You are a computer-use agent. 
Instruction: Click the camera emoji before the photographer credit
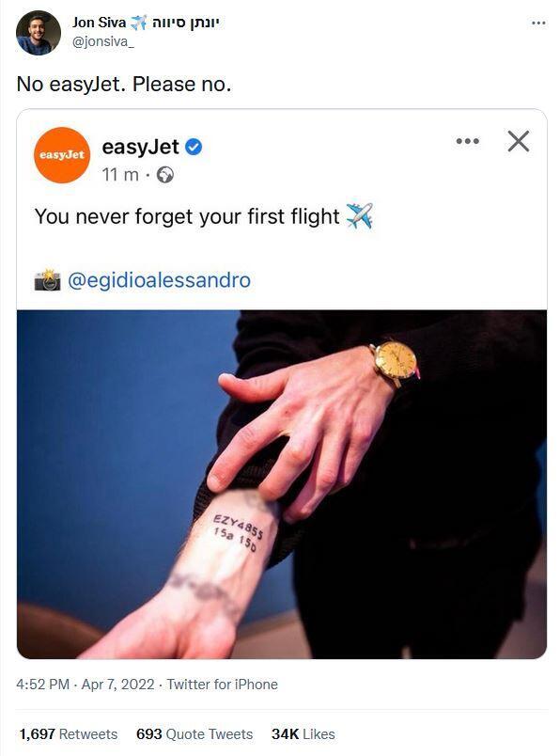point(47,279)
